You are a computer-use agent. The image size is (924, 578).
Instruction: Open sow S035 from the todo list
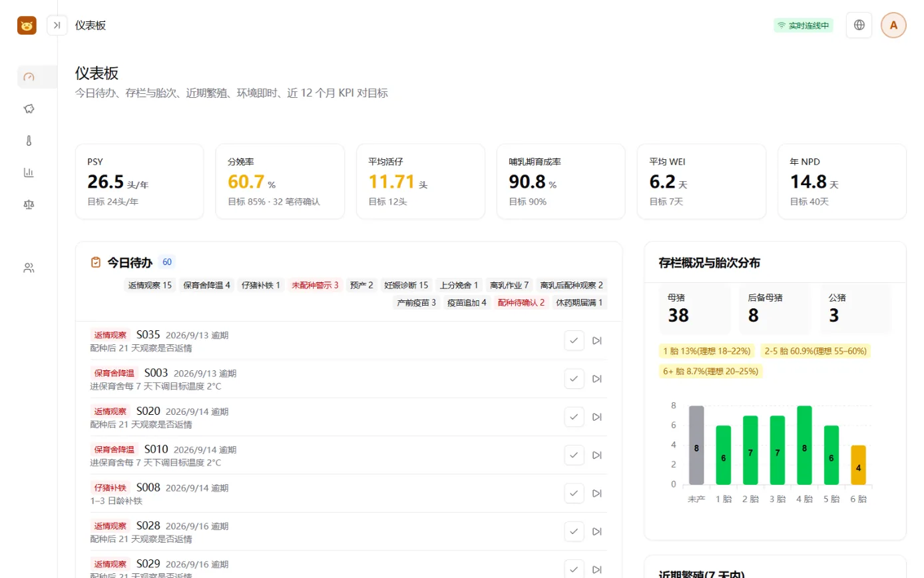(148, 335)
